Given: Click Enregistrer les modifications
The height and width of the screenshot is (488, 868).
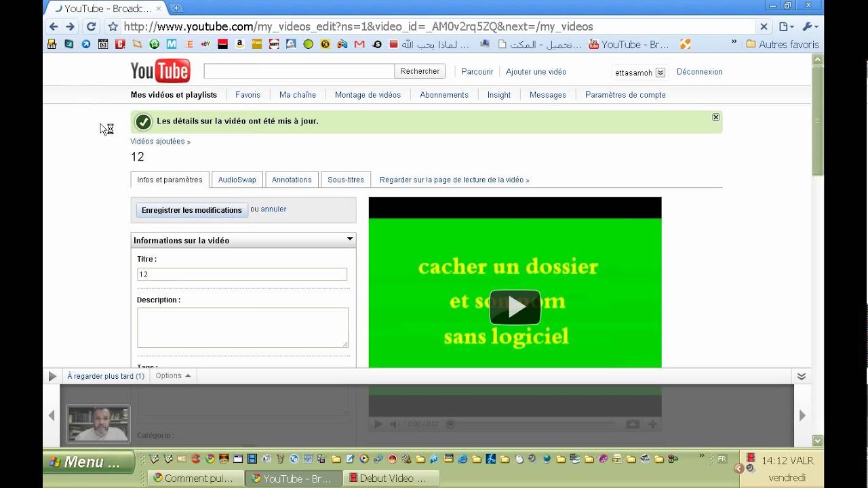Looking at the screenshot, I should [x=192, y=210].
